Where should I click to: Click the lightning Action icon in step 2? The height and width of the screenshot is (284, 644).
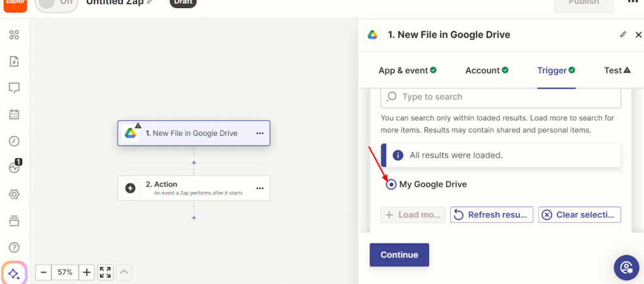[130, 188]
